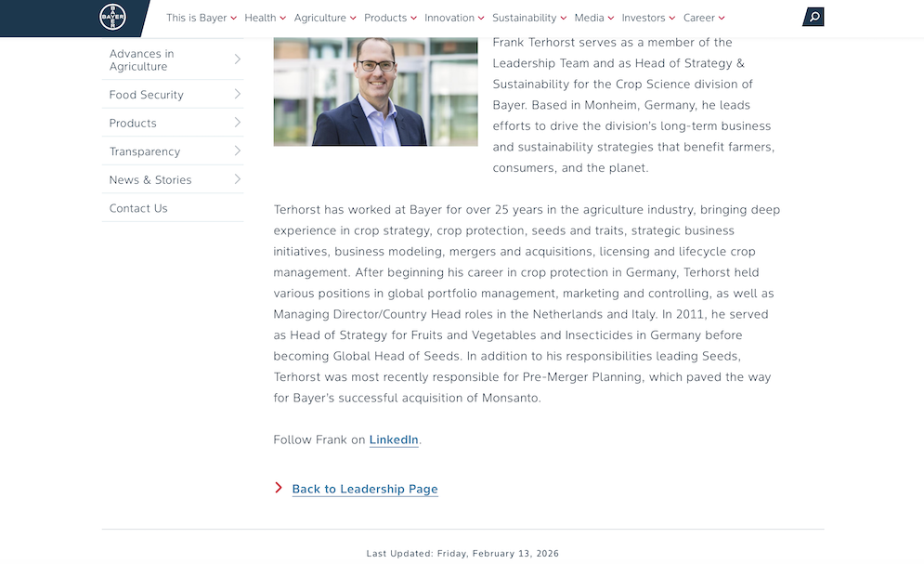Follow the LinkedIn link
The image size is (924, 564).
394,439
